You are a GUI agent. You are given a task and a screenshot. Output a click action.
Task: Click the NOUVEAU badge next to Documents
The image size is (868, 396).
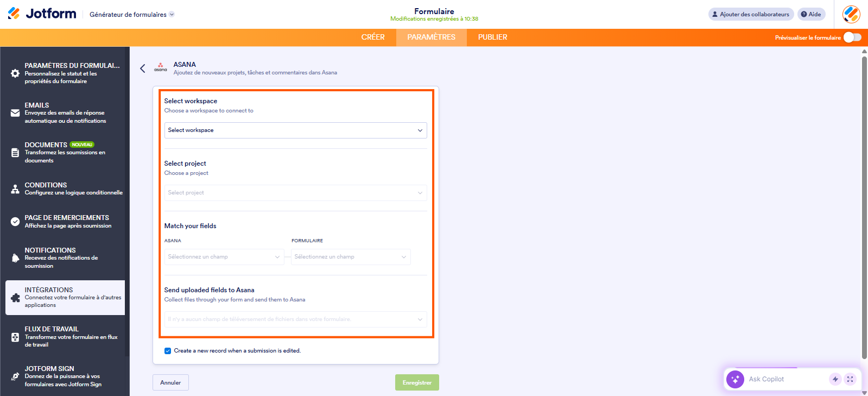[82, 144]
